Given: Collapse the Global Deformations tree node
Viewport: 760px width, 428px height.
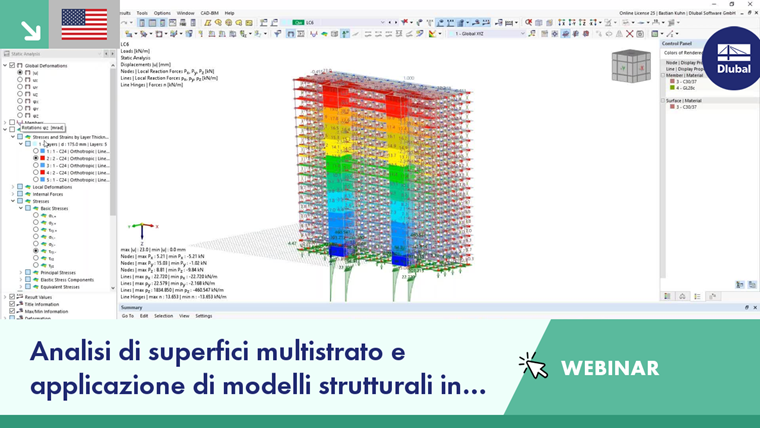Looking at the screenshot, I should 5,65.
